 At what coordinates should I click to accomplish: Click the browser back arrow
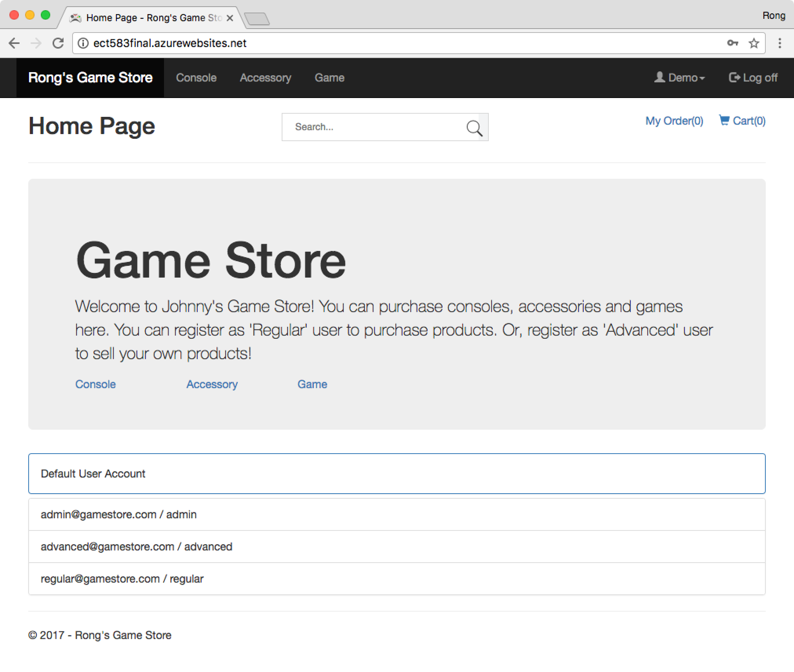tap(14, 43)
